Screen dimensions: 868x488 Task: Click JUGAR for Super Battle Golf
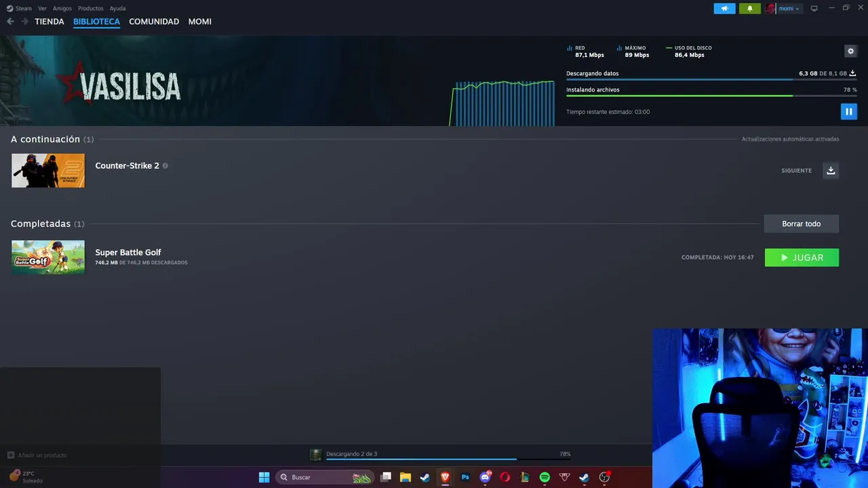click(802, 258)
